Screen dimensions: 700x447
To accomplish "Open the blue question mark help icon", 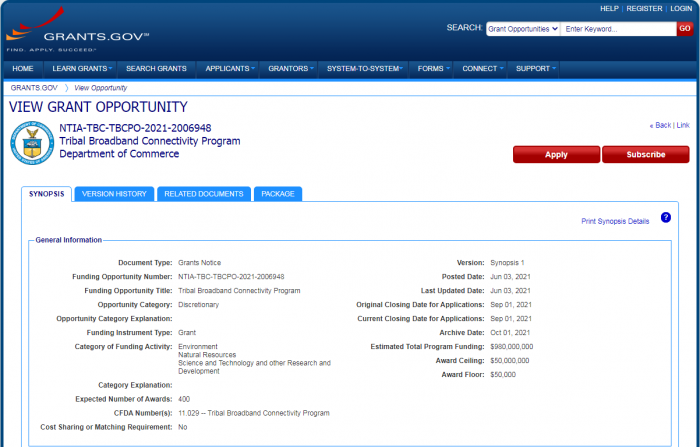I will (x=666, y=217).
